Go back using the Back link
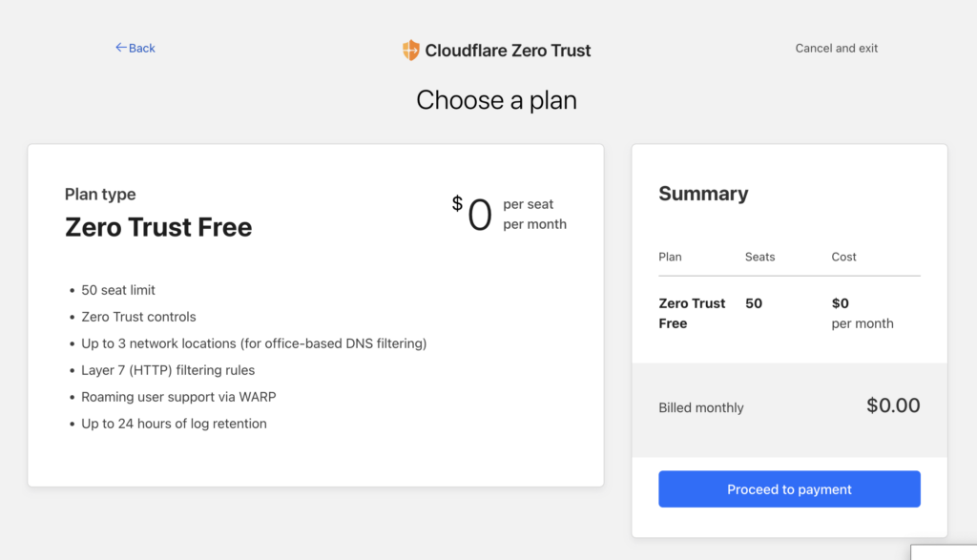The image size is (977, 560). click(135, 48)
